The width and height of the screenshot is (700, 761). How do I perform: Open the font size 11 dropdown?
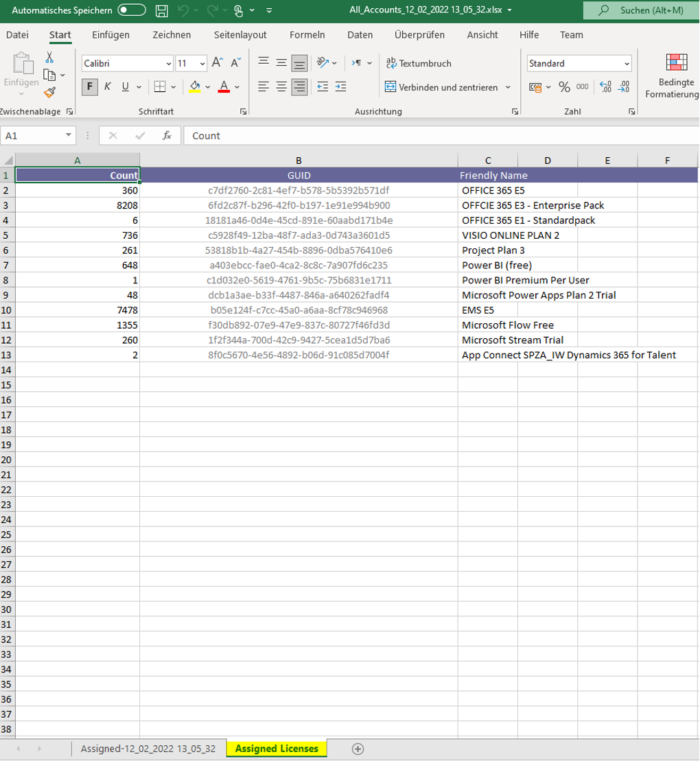pos(202,64)
